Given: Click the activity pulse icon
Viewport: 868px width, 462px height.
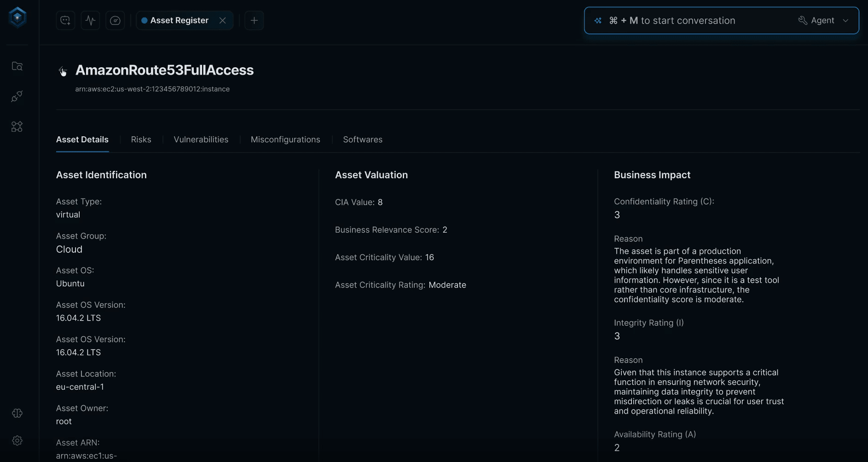Looking at the screenshot, I should (90, 21).
